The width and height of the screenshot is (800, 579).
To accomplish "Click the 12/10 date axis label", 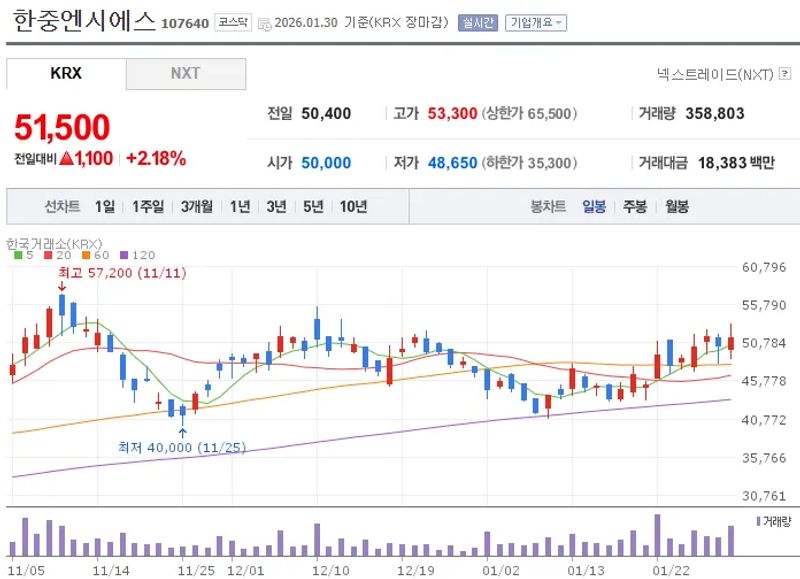I will pyautogui.click(x=331, y=570).
